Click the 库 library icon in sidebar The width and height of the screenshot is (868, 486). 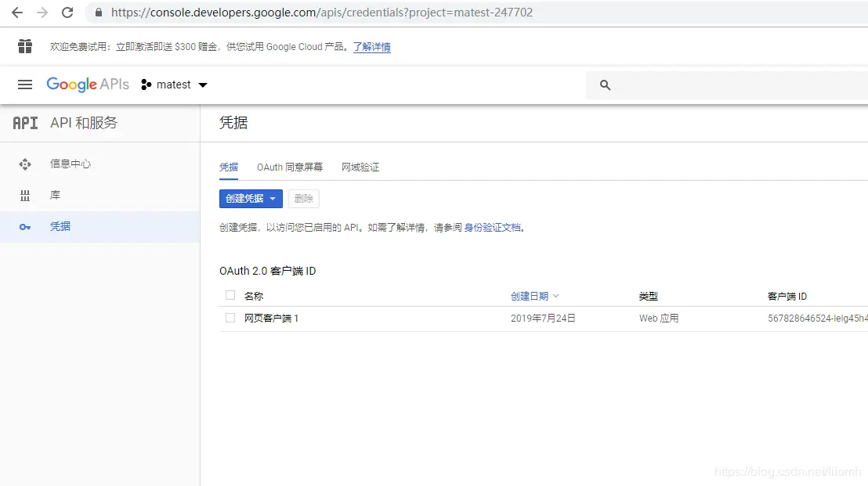[25, 196]
